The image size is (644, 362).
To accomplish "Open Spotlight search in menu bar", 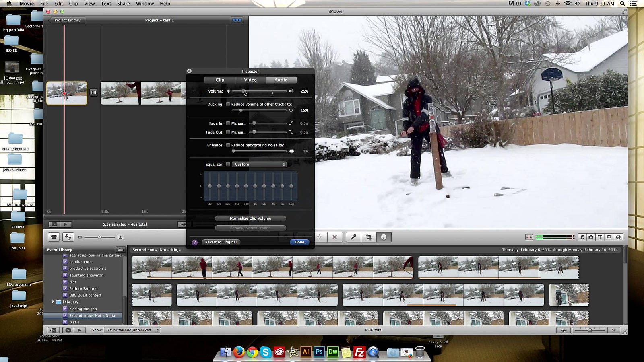I will [622, 4].
